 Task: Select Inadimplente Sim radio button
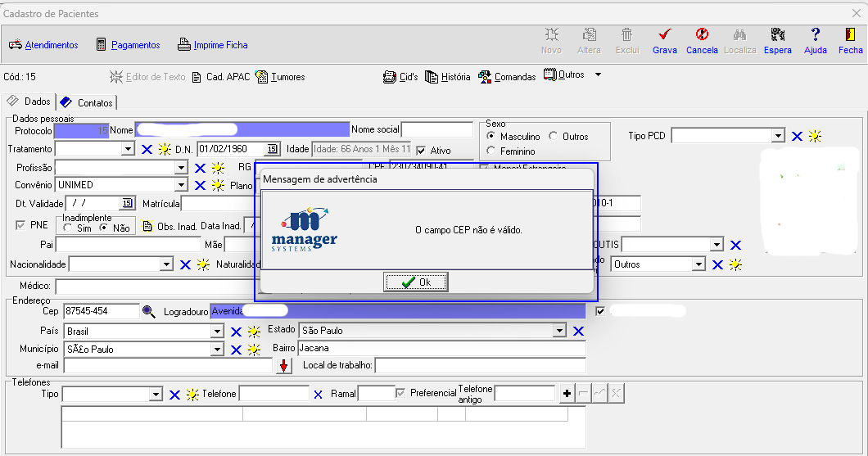coord(67,228)
